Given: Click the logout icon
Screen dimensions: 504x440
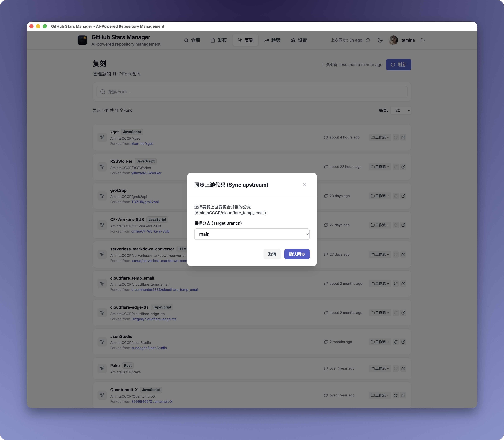Looking at the screenshot, I should tap(423, 40).
